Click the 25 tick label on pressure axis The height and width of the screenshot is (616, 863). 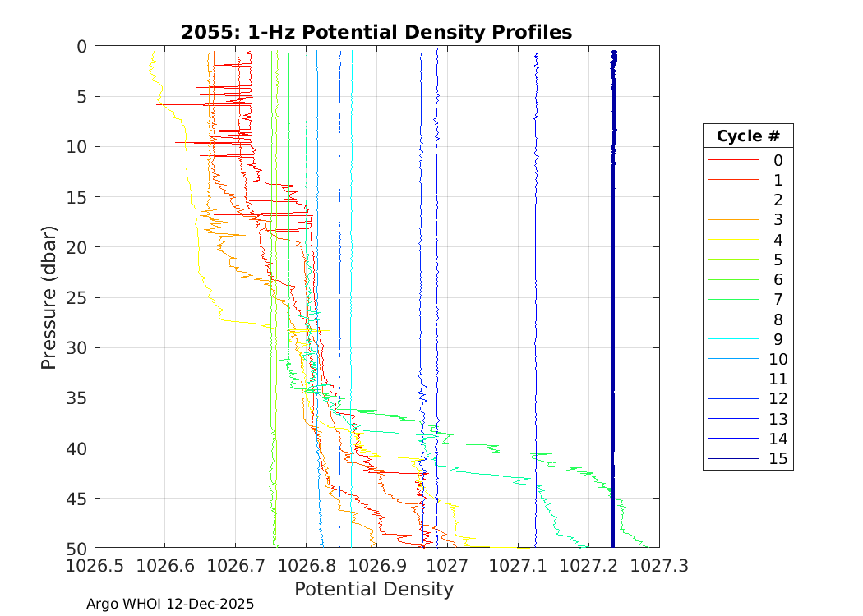pyautogui.click(x=76, y=297)
